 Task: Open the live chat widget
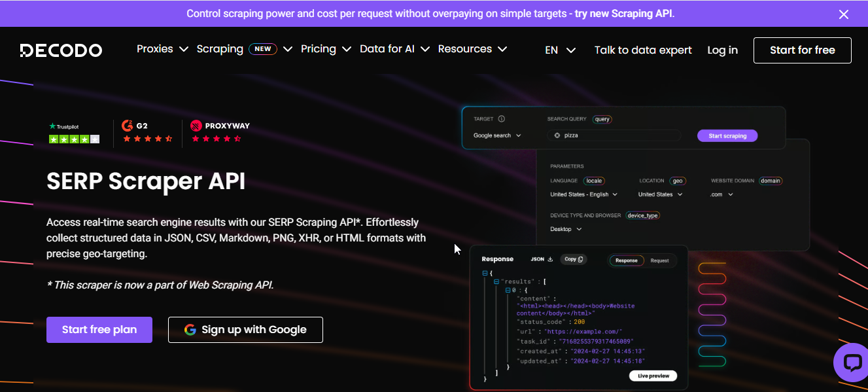click(850, 363)
